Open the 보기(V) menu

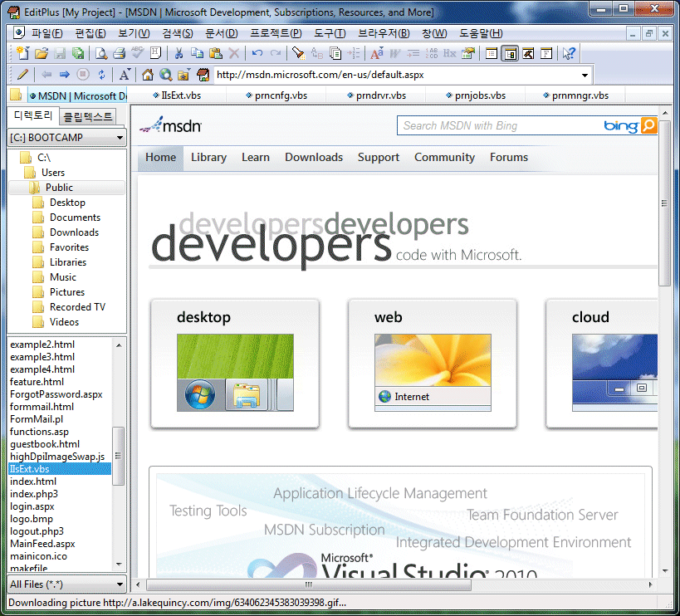click(x=134, y=33)
